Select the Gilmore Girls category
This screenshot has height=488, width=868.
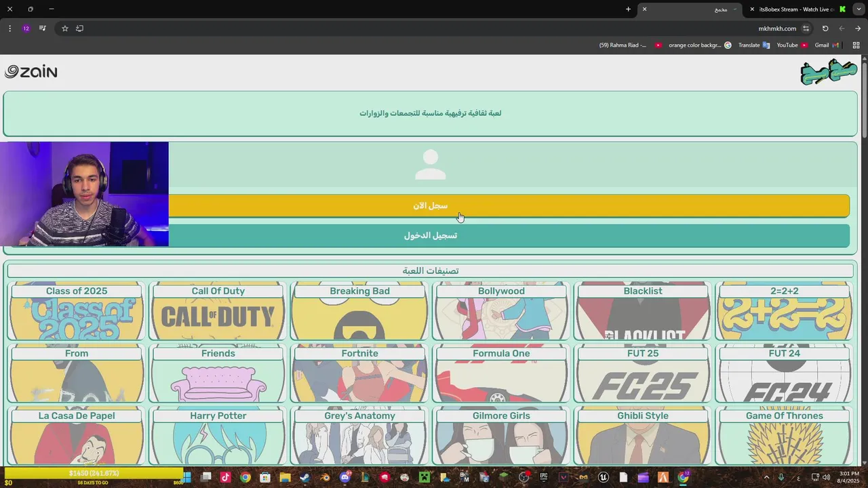[501, 436]
